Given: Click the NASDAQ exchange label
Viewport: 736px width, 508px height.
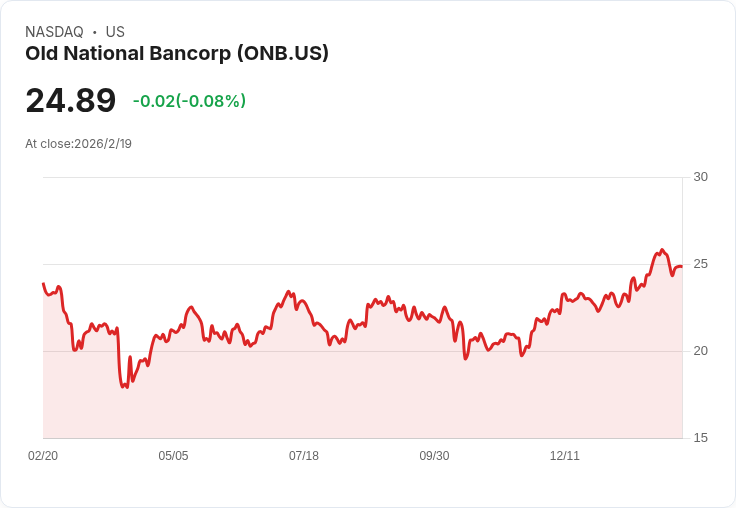Looking at the screenshot, I should (x=54, y=32).
